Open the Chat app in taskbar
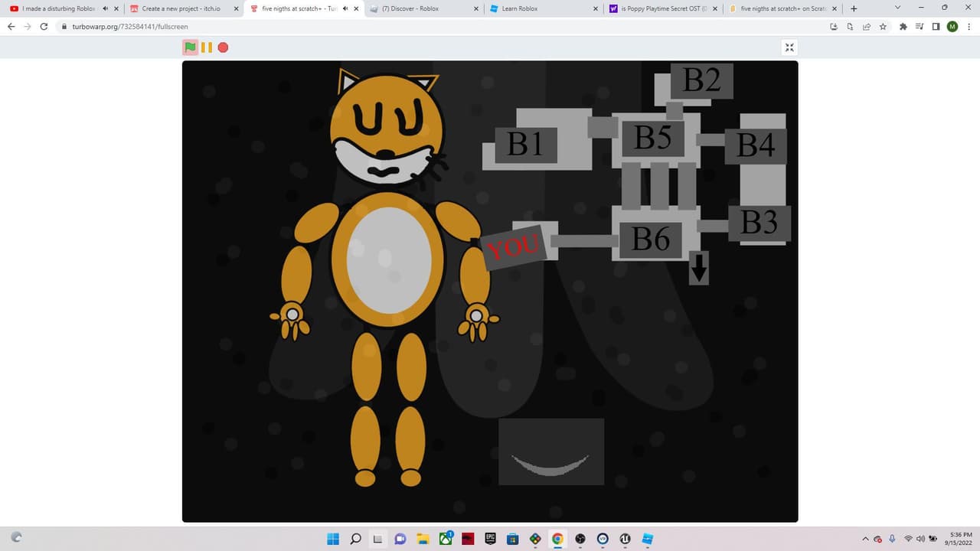Viewport: 980px width, 551px height. coord(400,539)
